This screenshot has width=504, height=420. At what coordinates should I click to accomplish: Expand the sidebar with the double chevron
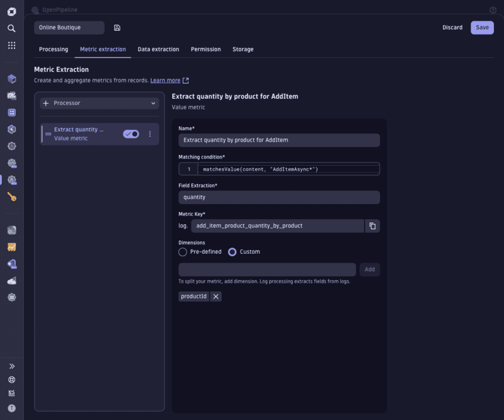11,365
